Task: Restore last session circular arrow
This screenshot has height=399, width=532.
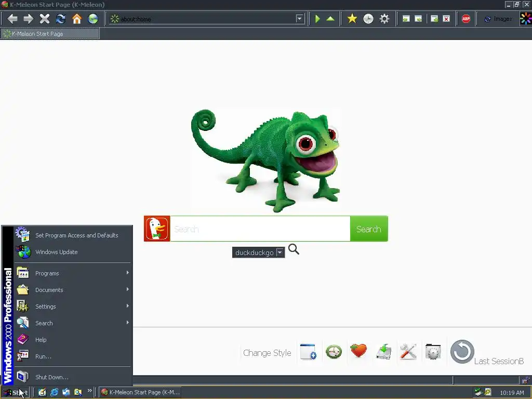Action: coord(462,352)
